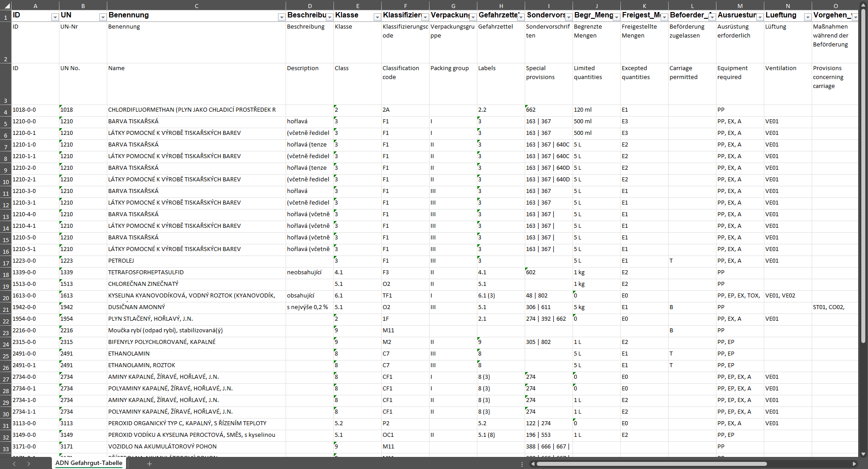The height and width of the screenshot is (469, 868).
Task: Open the ID column filter dropdown
Action: point(55,17)
